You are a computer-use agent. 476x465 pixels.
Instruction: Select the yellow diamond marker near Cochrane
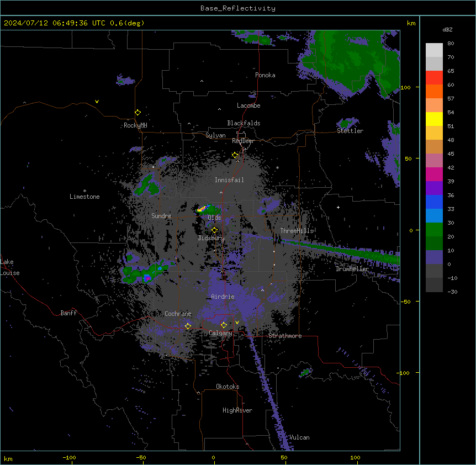pos(188,326)
